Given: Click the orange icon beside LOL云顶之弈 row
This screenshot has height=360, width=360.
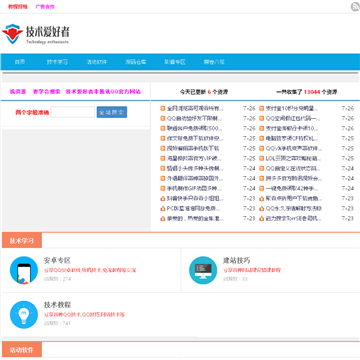Looking at the screenshot, I should [262, 158].
